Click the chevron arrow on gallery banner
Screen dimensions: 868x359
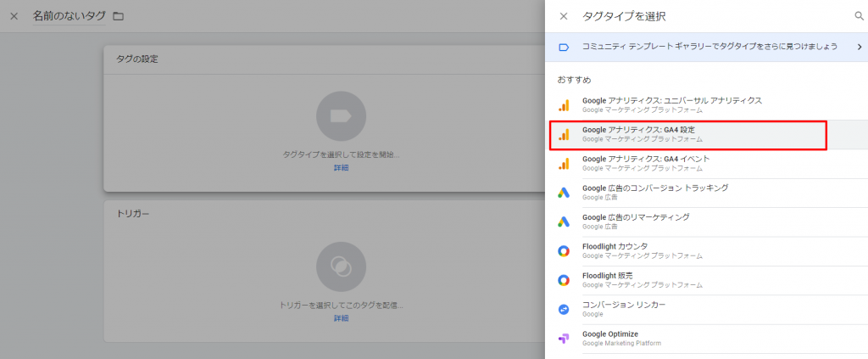pos(860,47)
